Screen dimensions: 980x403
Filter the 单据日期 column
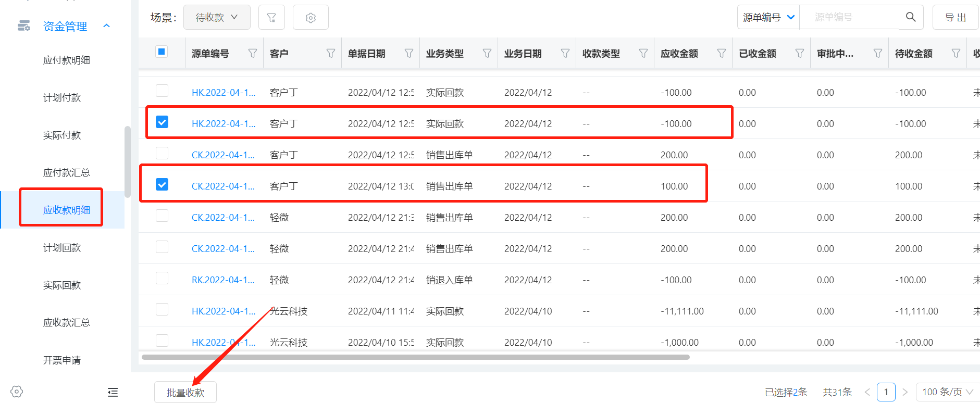tap(409, 53)
